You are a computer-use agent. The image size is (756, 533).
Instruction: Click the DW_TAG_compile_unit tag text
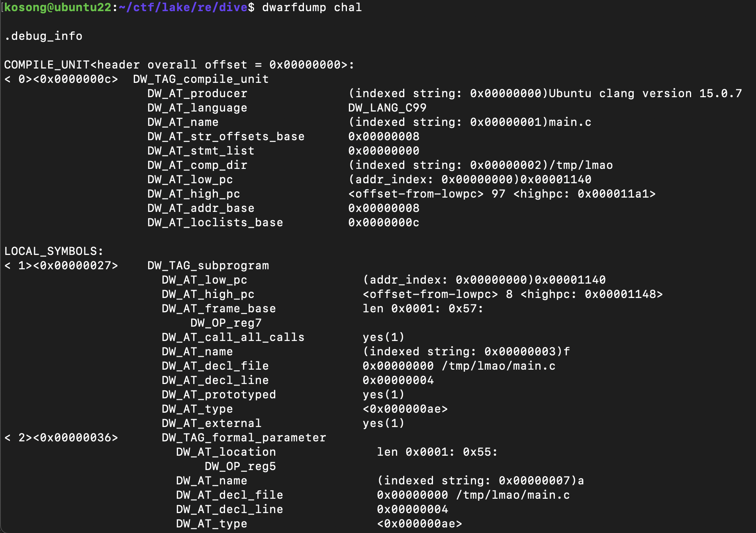pos(201,79)
